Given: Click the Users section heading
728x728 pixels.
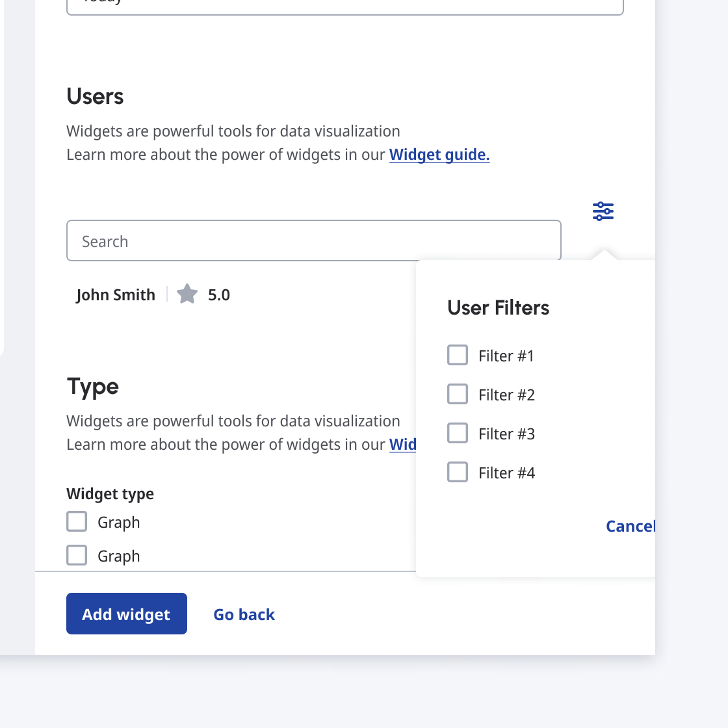Looking at the screenshot, I should click(x=95, y=96).
